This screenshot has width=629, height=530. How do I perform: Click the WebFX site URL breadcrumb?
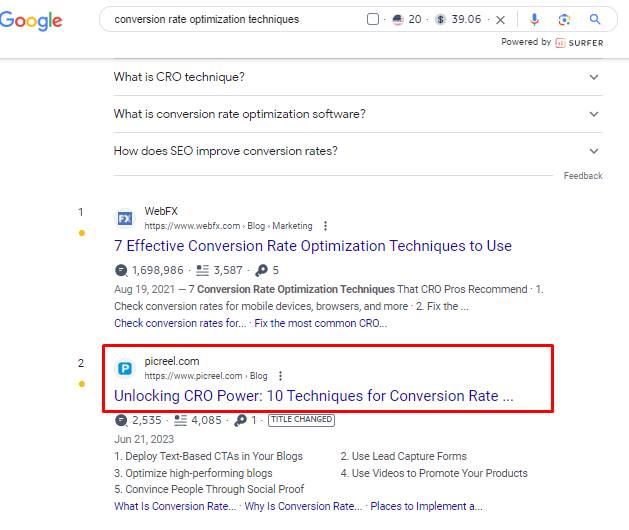228,226
